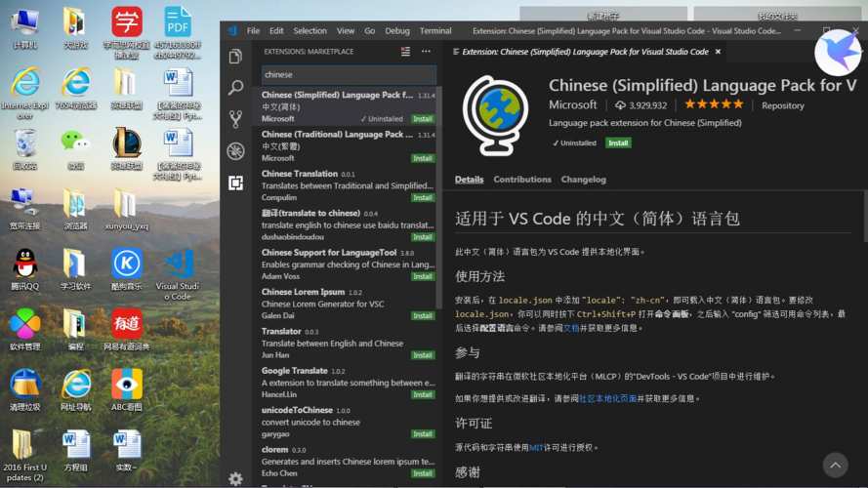Select the Visual Studio Code desktop shortcut
The image size is (868, 488).
(178, 274)
